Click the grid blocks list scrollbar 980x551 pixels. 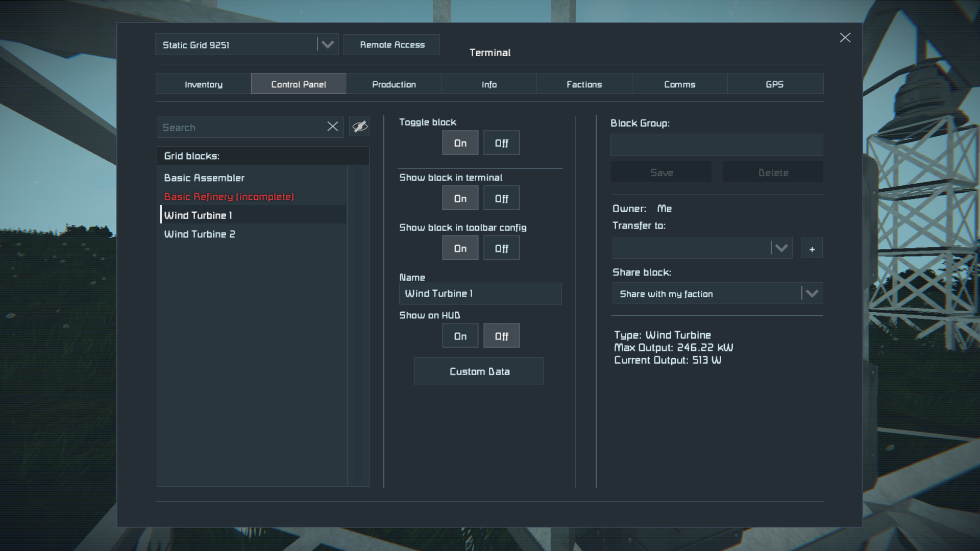point(358,325)
